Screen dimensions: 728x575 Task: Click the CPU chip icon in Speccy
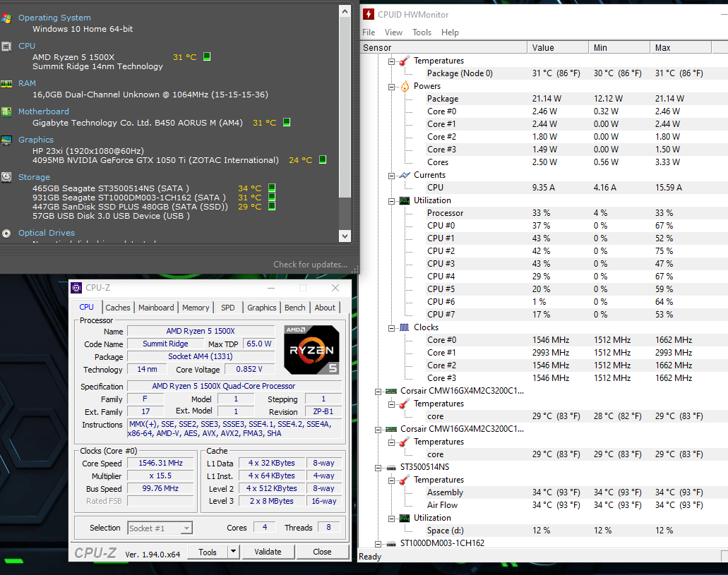[6, 47]
